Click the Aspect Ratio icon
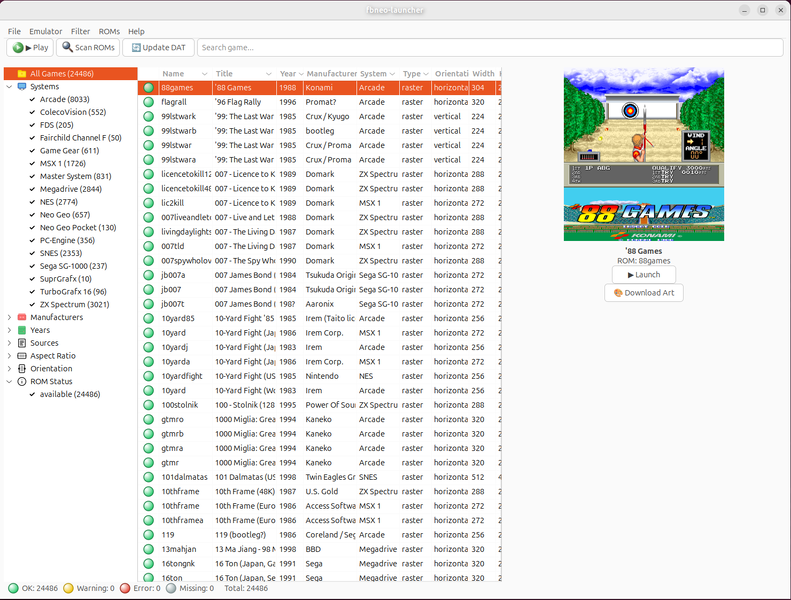Viewport: 791px width, 600px height. click(22, 356)
